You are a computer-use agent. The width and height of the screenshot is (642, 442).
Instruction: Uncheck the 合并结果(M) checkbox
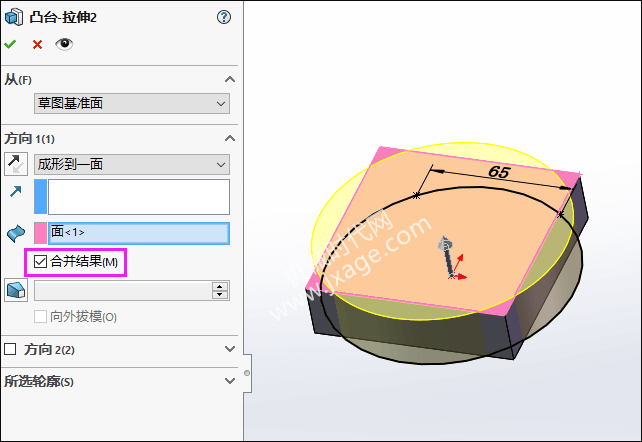[41, 261]
